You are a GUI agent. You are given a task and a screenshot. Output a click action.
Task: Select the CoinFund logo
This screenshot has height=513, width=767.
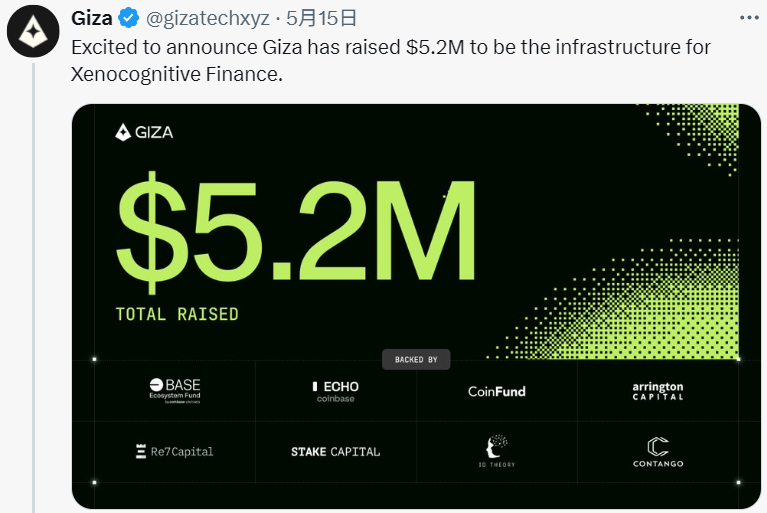click(496, 391)
